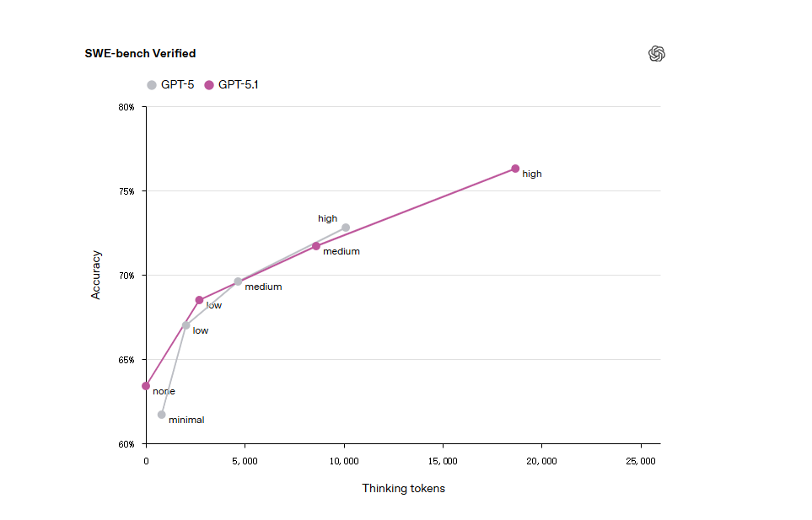This screenshot has height=520, width=812.
Task: Click the pink GPT-5.1 legend dot
Action: pyautogui.click(x=209, y=85)
